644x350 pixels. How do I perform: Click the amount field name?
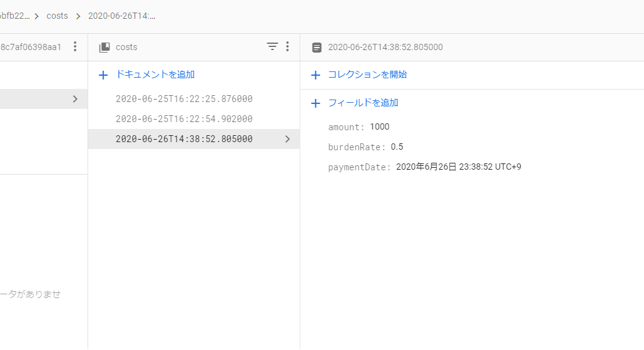[x=346, y=127]
